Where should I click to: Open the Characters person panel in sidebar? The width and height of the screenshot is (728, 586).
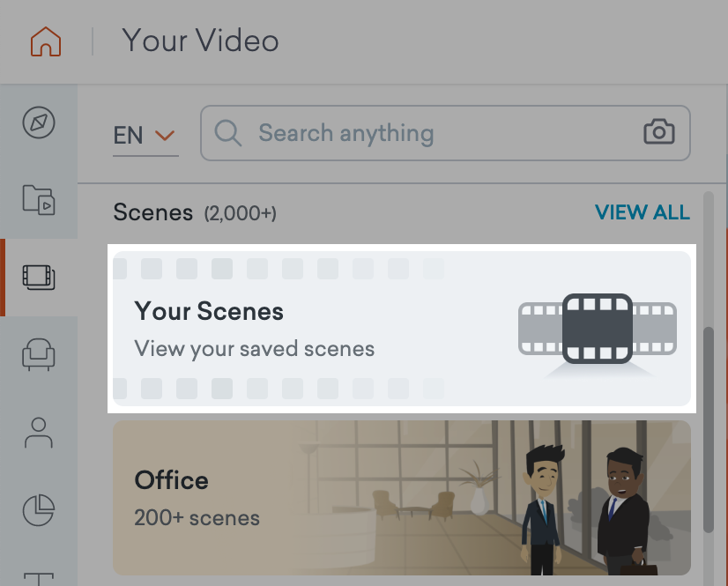[x=39, y=432]
